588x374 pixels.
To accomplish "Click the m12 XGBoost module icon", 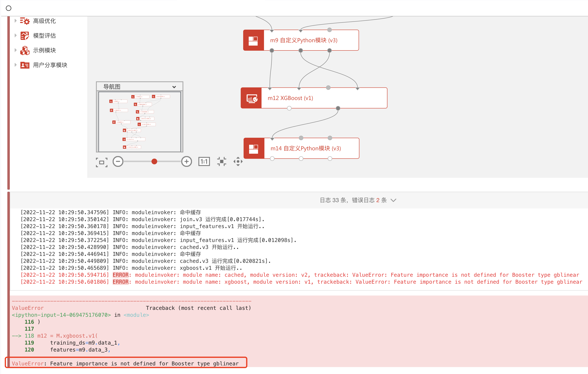I will pyautogui.click(x=251, y=98).
